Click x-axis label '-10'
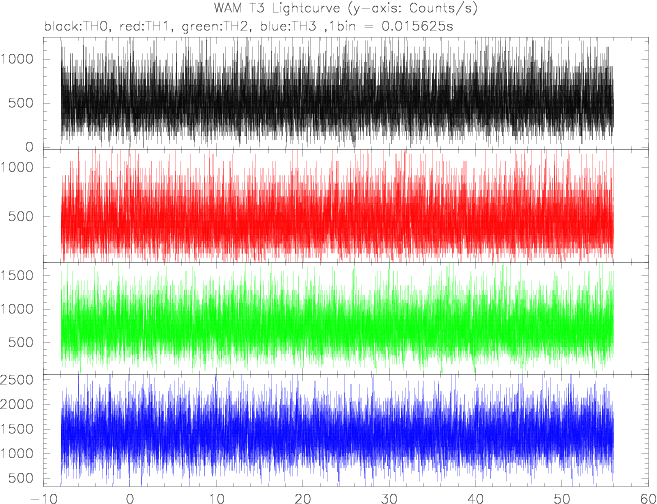 [x=43, y=499]
